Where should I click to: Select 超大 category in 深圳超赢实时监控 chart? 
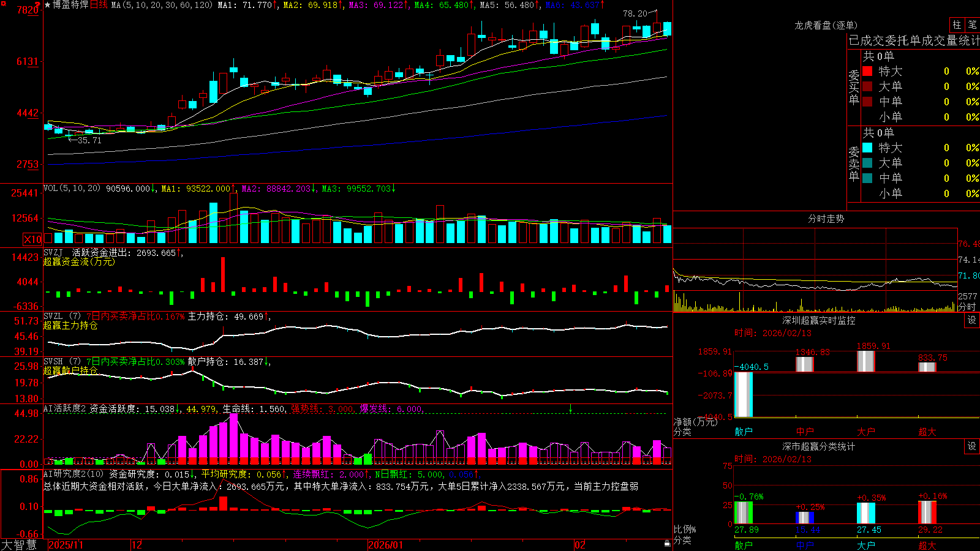tap(927, 432)
